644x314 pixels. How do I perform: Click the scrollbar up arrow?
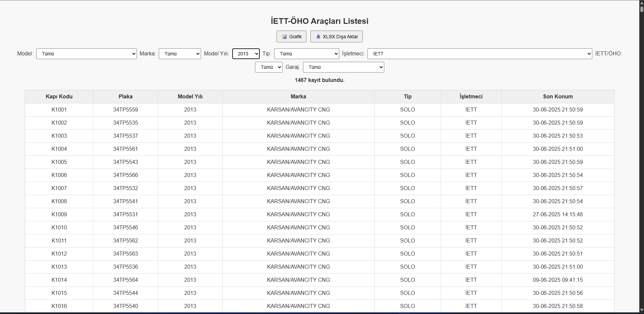pyautogui.click(x=641, y=3)
